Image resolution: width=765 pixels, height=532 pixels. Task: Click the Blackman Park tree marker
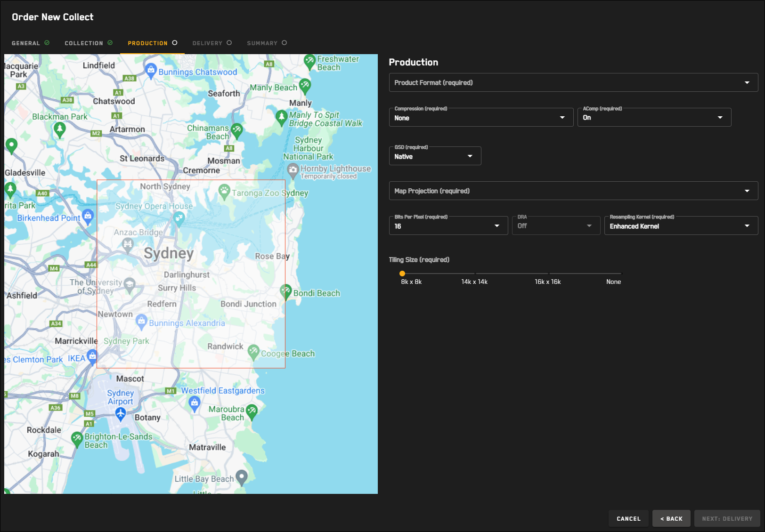click(x=59, y=129)
